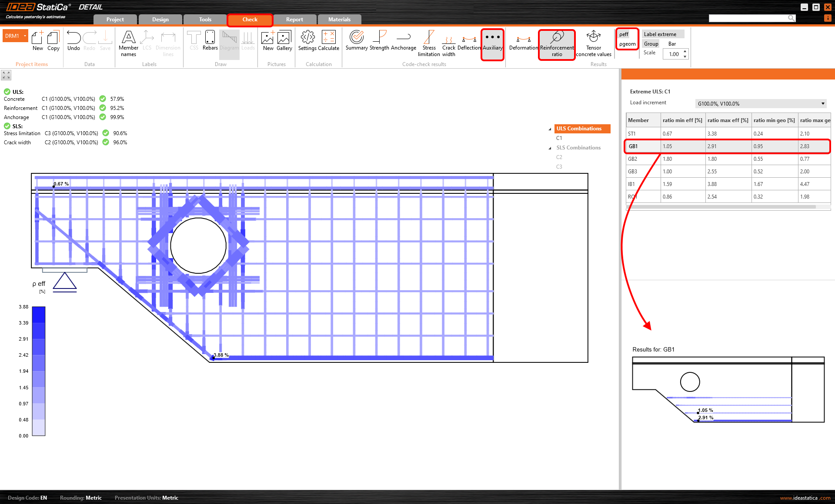Toggle the ρgeom ratio option

click(627, 44)
